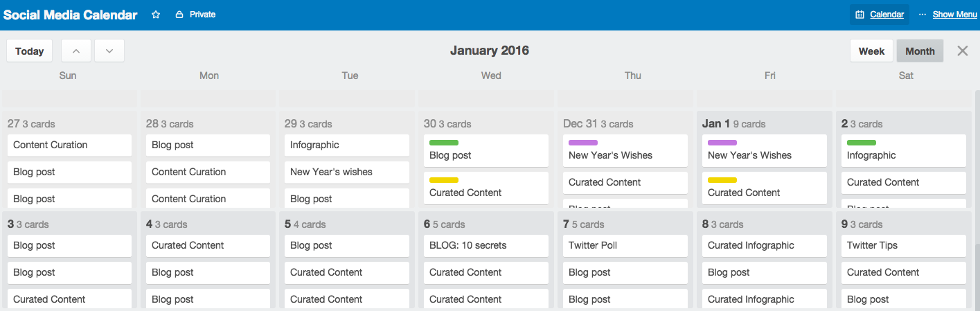Click the Dec 31 day header
980x311 pixels.
598,124
